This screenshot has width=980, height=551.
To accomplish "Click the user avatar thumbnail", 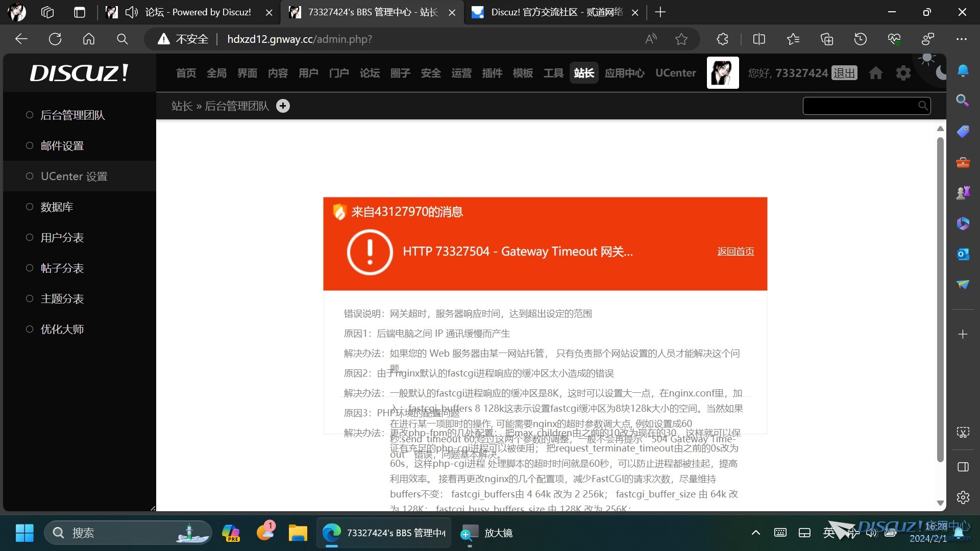I will (x=723, y=72).
